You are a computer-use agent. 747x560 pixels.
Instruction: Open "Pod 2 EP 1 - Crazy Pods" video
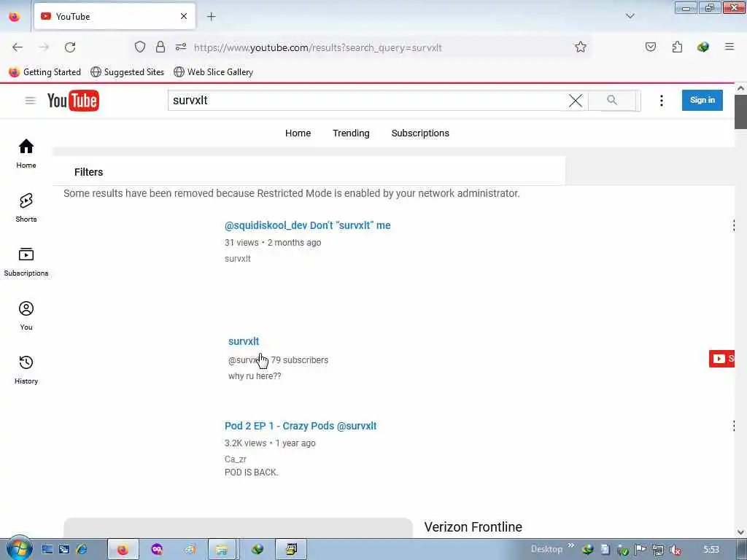coord(301,426)
